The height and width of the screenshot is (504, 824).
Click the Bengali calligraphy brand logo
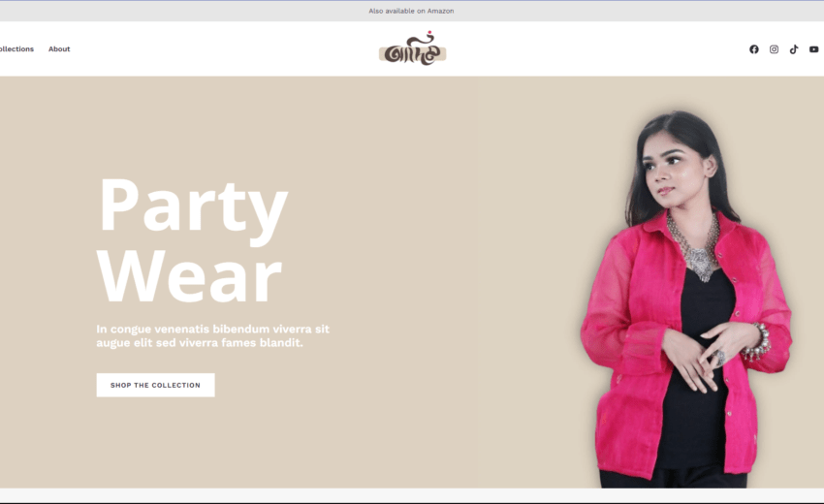[413, 48]
